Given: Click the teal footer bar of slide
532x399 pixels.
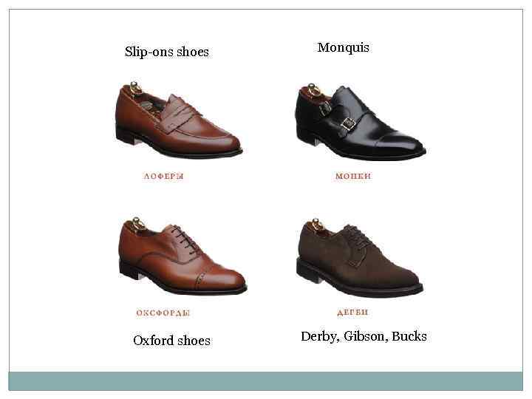Looking at the screenshot, I should click(x=266, y=381).
